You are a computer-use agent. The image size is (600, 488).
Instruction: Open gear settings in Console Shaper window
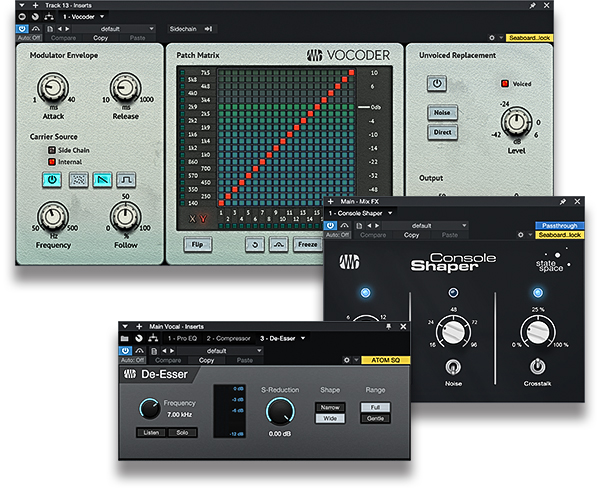(x=520, y=235)
